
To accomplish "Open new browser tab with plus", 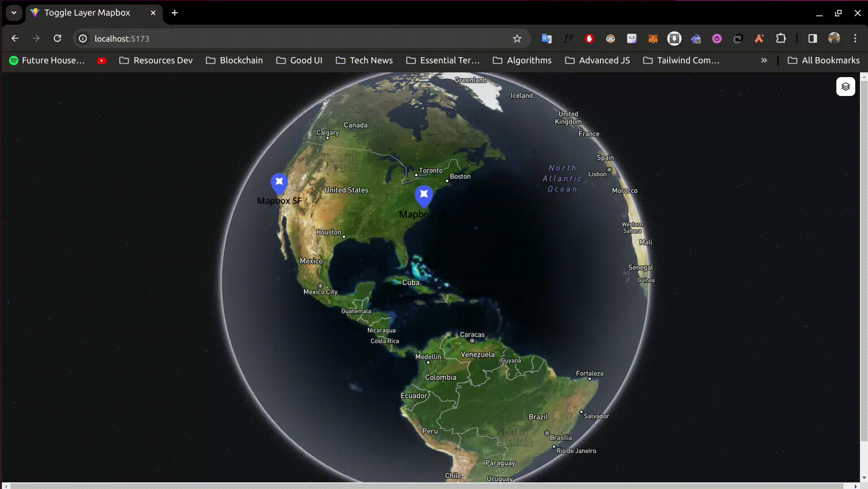I will pyautogui.click(x=174, y=13).
